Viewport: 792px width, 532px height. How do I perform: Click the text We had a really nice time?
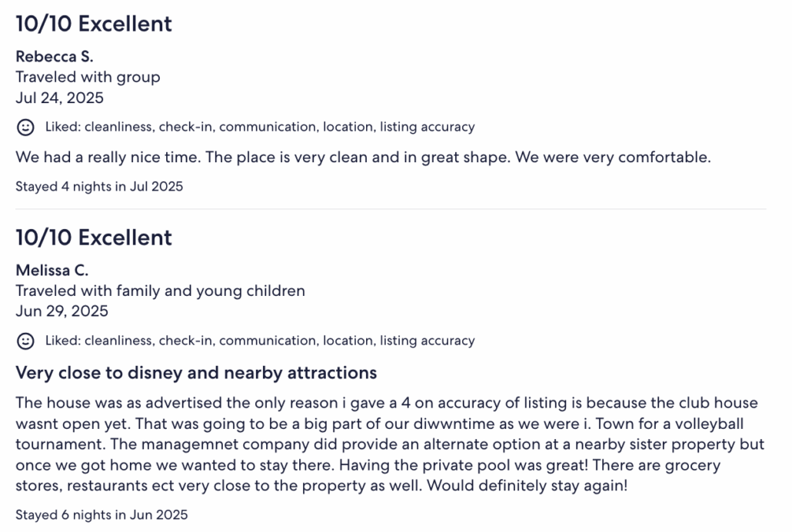pos(108,157)
